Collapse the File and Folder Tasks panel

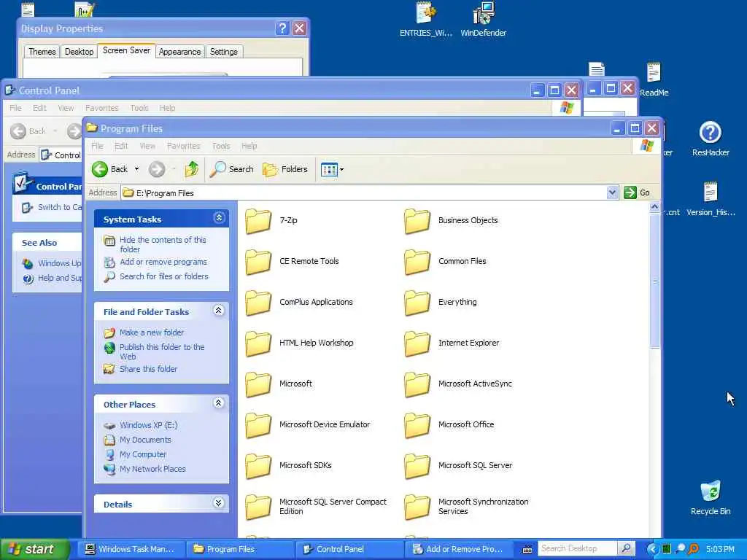point(219,311)
